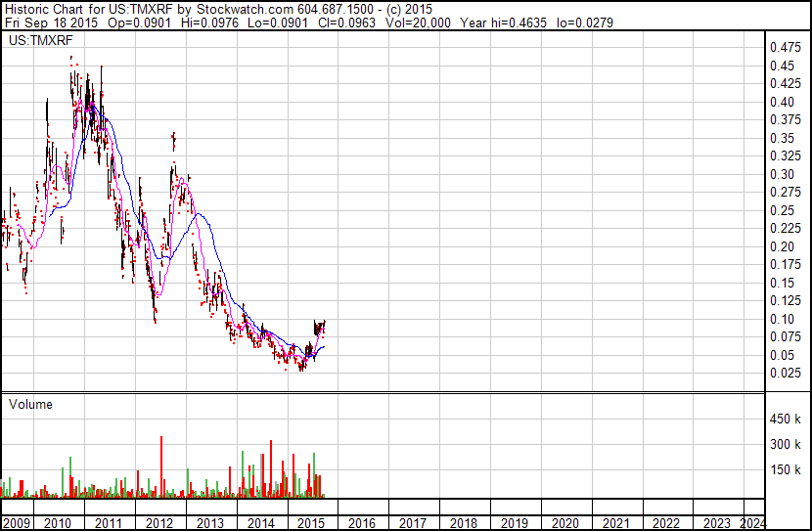Click the Fri Sep 18 2015 date text
The height and width of the screenshot is (531, 812).
(x=51, y=22)
